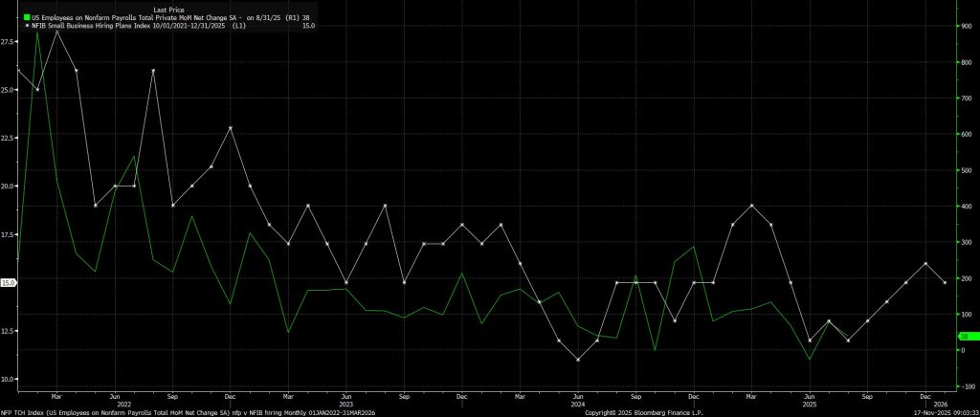Click the Last Price legend header
The height and width of the screenshot is (417, 980).
[171, 9]
